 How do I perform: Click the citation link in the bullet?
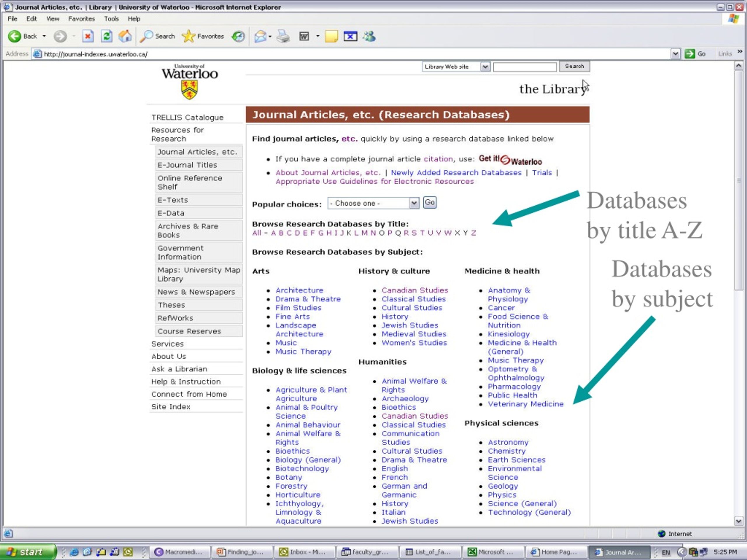tap(438, 159)
